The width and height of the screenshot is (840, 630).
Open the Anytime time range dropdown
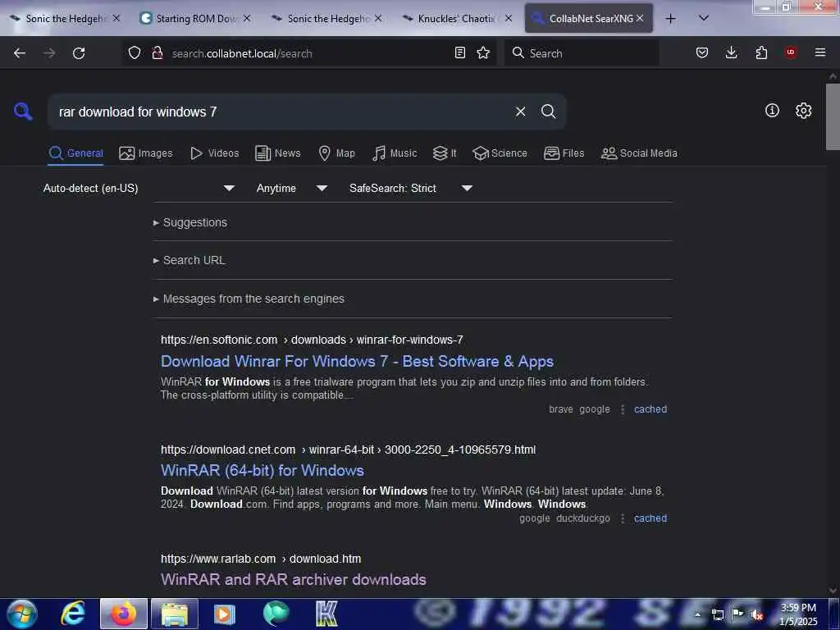click(x=291, y=188)
